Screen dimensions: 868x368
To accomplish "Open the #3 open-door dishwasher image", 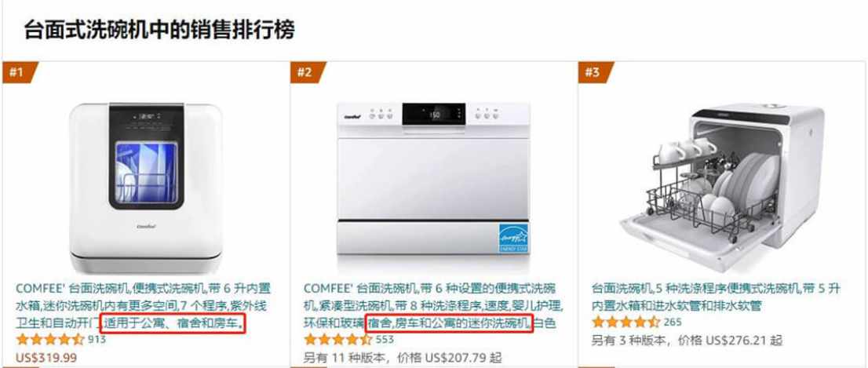I will coord(722,186).
